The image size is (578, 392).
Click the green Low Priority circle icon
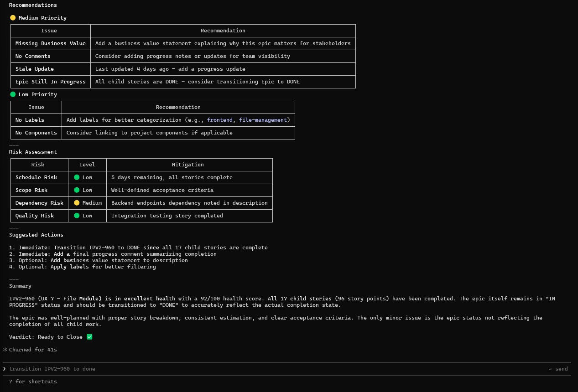[13, 94]
